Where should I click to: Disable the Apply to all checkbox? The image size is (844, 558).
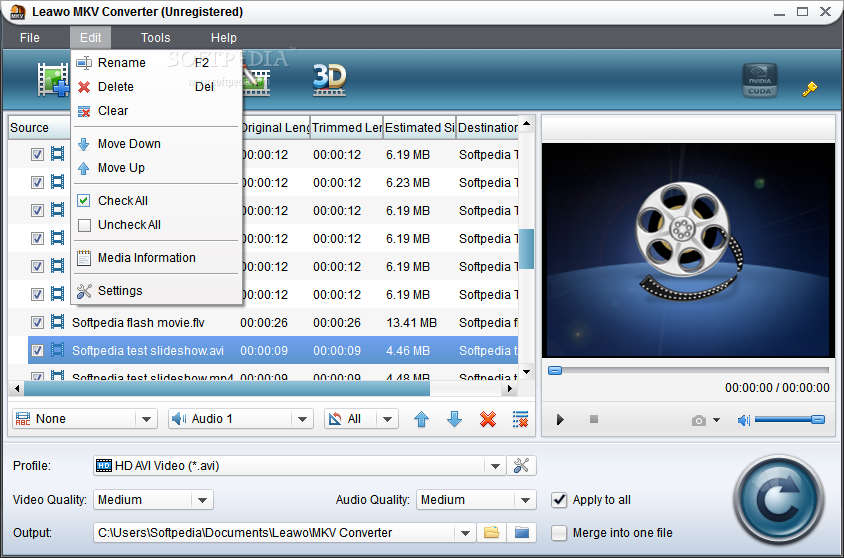pyautogui.click(x=559, y=500)
